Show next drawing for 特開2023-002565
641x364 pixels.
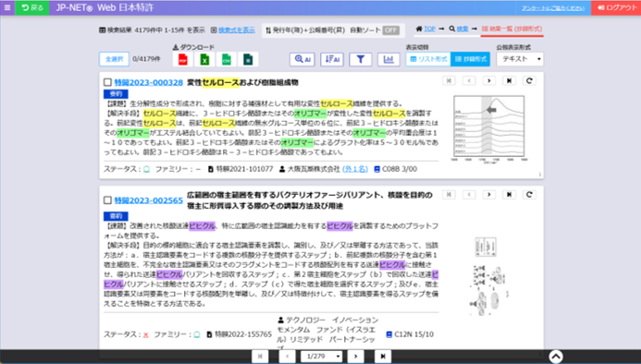(489, 194)
